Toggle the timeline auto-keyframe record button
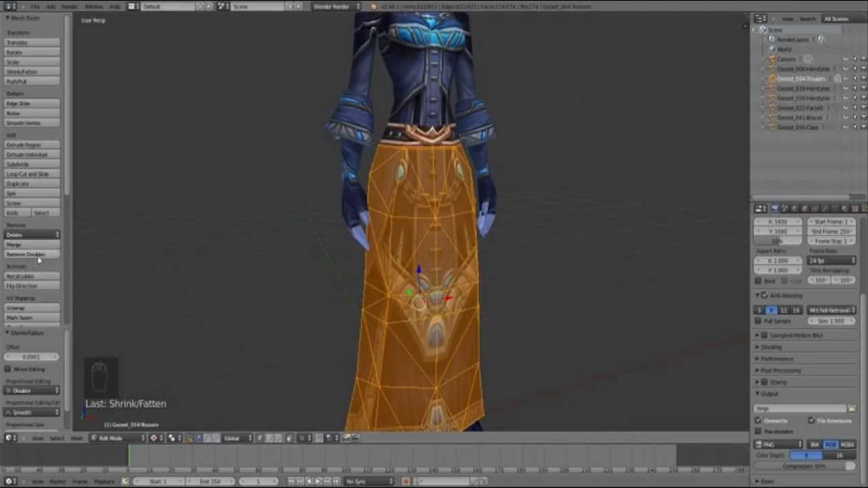 [x=406, y=481]
